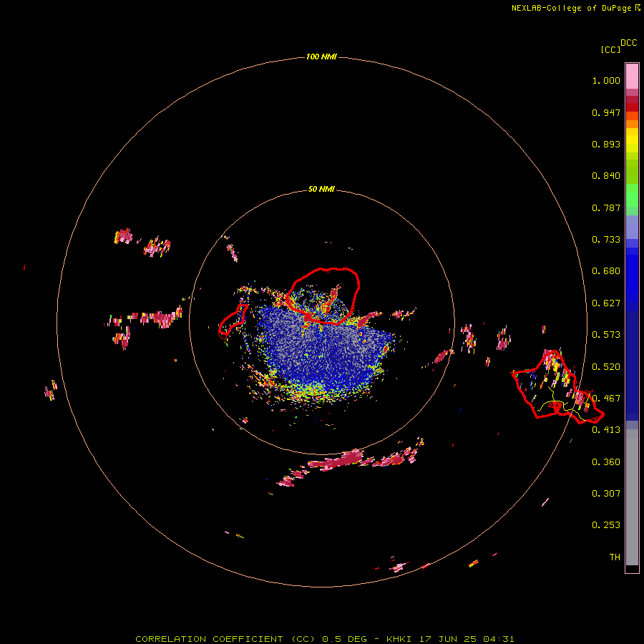Viewport: 644px width, 644px height.
Task: Click the 0.360 scale value
Action: 606,462
